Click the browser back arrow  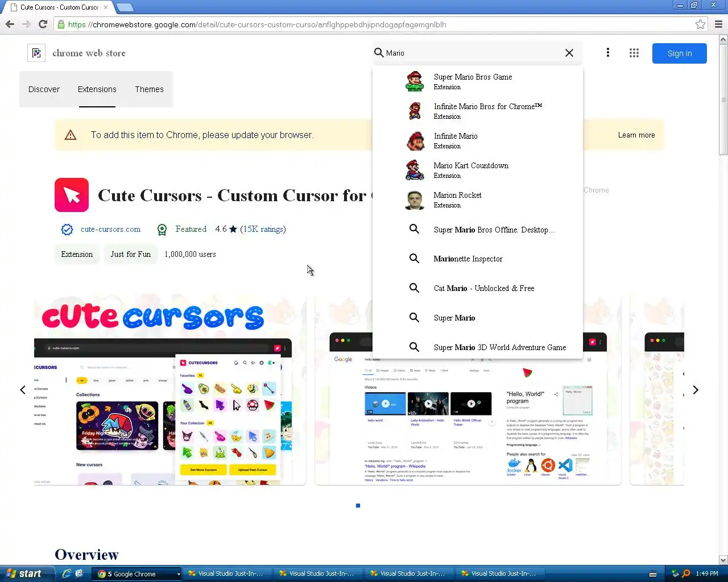click(x=10, y=24)
